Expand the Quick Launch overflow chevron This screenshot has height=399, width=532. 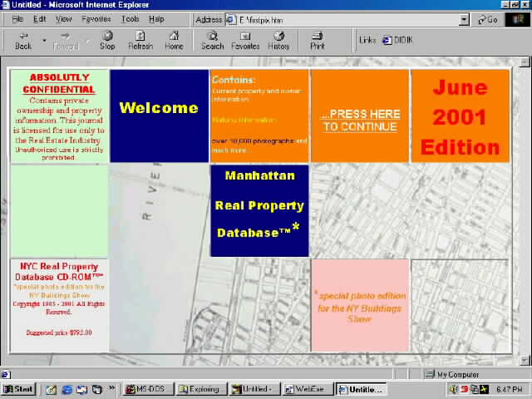(x=111, y=389)
